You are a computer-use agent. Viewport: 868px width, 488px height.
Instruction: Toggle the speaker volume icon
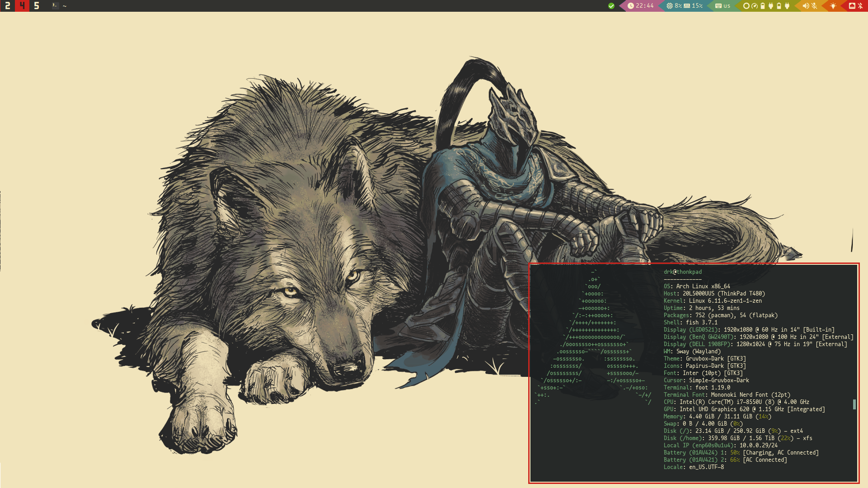point(806,6)
